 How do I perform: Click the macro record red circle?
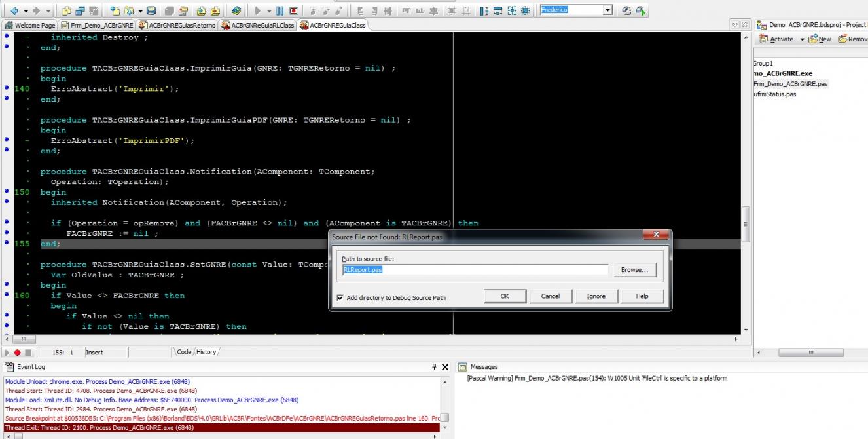pos(17,353)
